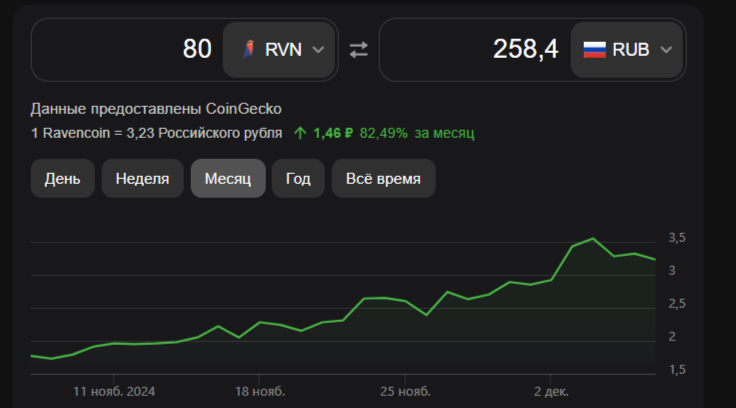Image resolution: width=736 pixels, height=408 pixels.
Task: Select the Месяц period tab
Action: [x=228, y=178]
